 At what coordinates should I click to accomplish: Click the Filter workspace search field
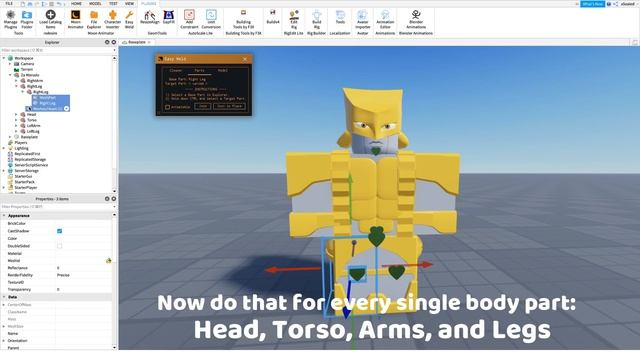[56, 50]
